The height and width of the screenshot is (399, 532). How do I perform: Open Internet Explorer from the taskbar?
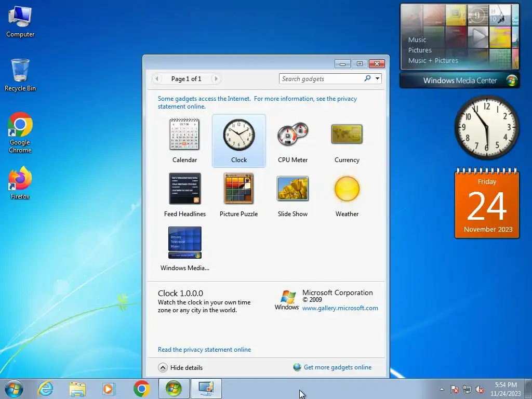point(46,389)
